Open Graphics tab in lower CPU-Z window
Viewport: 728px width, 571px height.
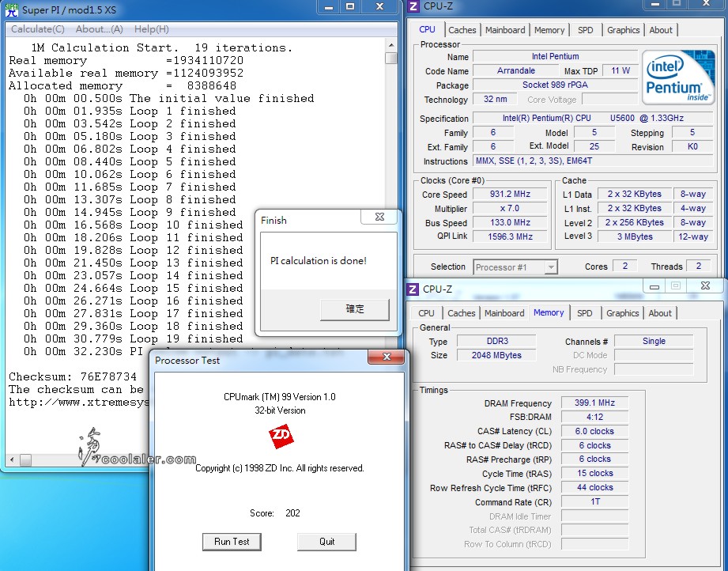[x=622, y=313]
